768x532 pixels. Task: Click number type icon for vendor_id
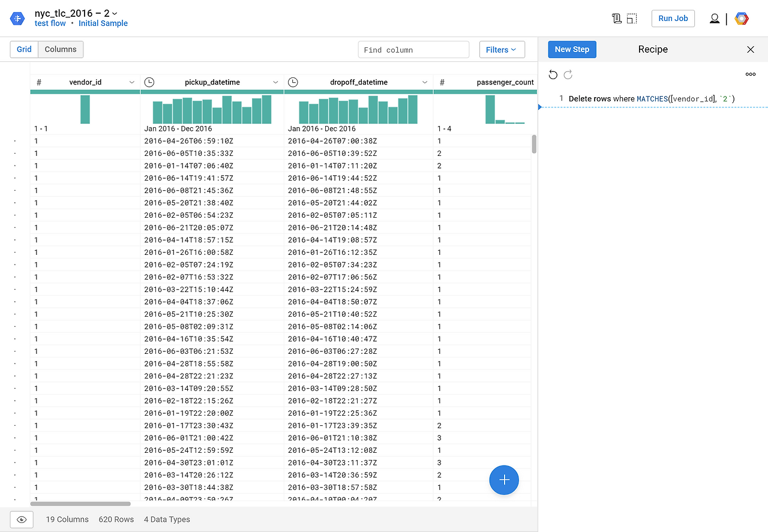coord(39,82)
